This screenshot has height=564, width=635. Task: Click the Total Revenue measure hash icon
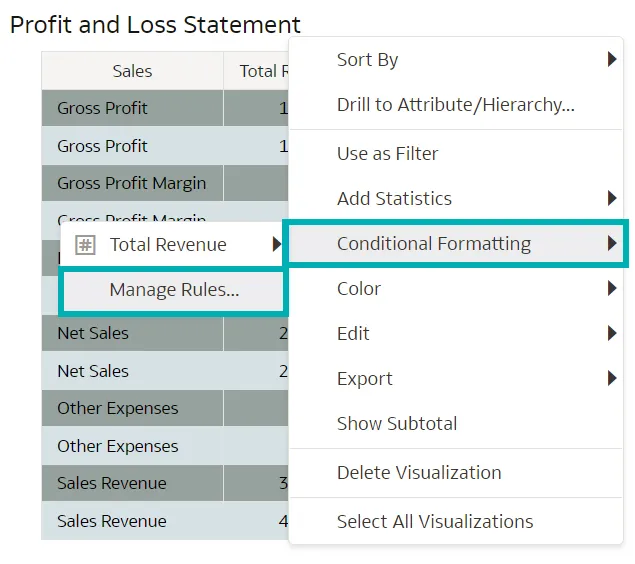tap(86, 245)
